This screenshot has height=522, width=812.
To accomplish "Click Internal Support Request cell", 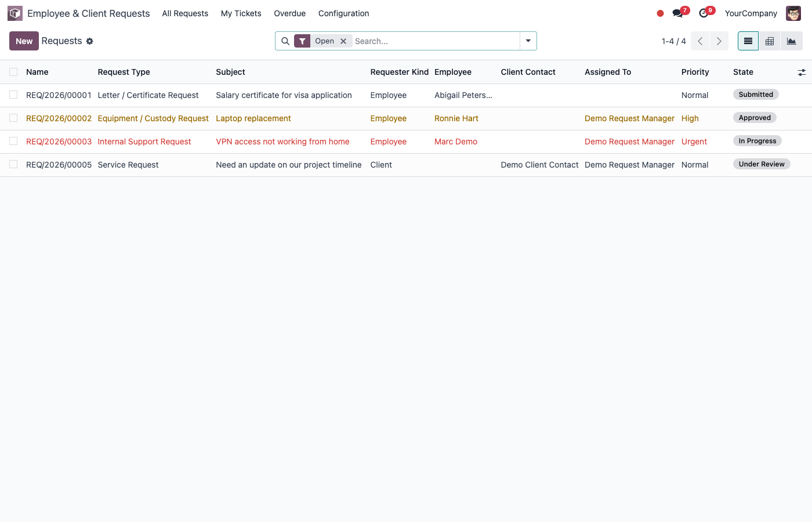I will 144,142.
